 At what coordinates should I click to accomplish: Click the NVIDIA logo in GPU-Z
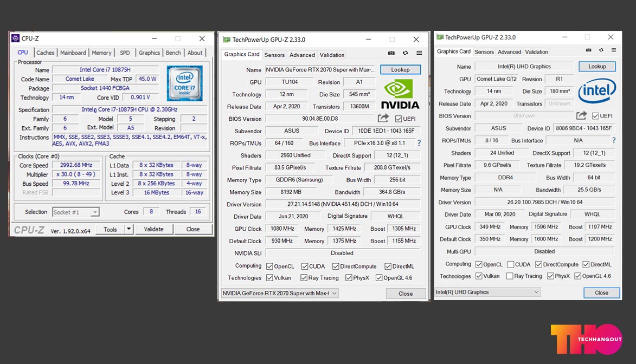click(x=400, y=94)
